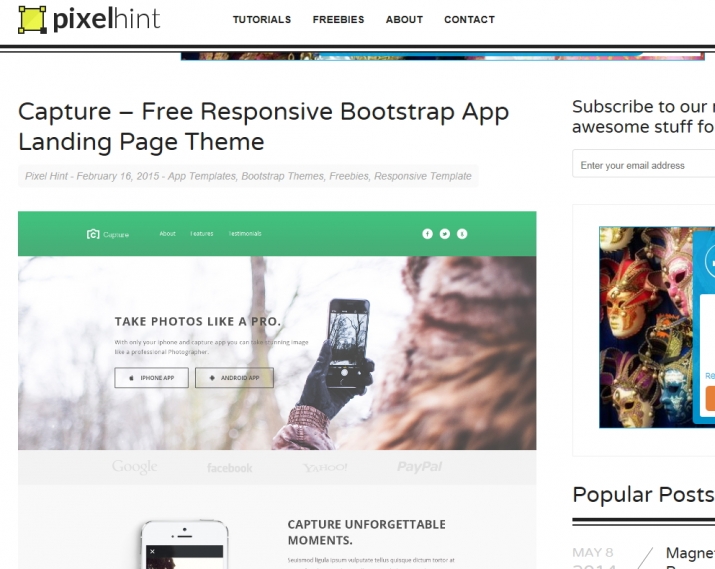Click the article title heading link
This screenshot has width=715, height=569.
[264, 126]
